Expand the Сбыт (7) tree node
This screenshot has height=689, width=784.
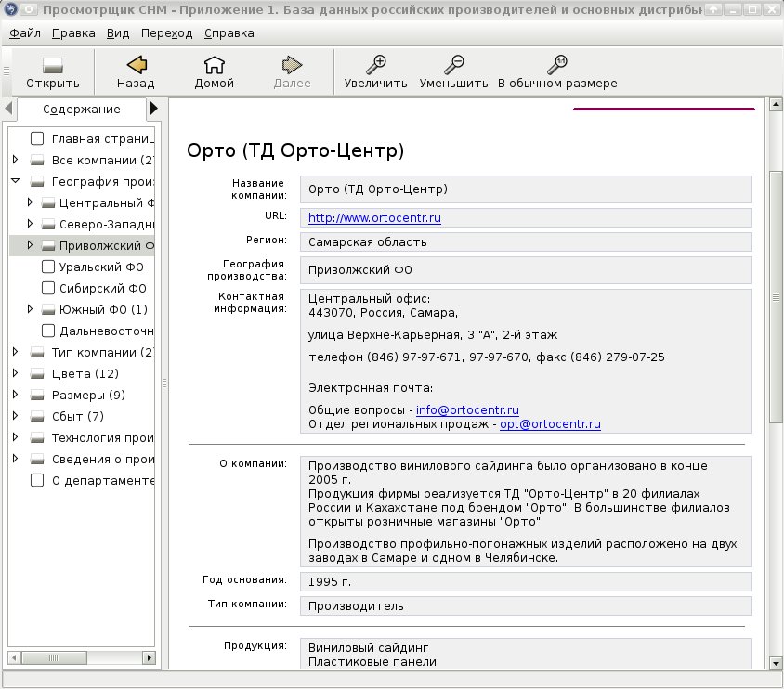(16, 416)
